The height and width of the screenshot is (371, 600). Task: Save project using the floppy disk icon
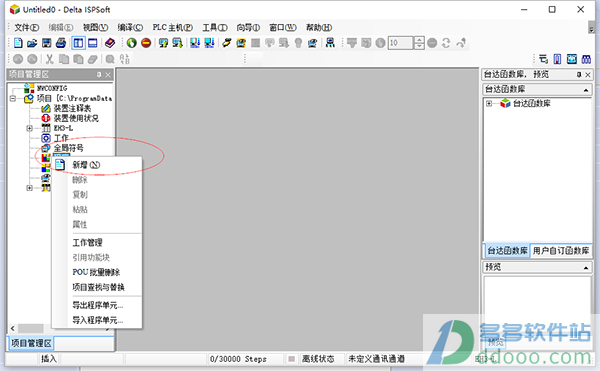(47, 43)
